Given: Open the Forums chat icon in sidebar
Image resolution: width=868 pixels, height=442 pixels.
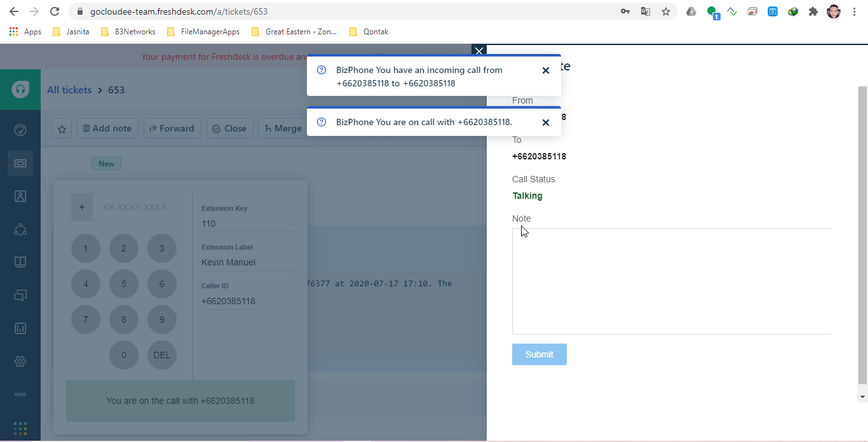Looking at the screenshot, I should tap(20, 295).
